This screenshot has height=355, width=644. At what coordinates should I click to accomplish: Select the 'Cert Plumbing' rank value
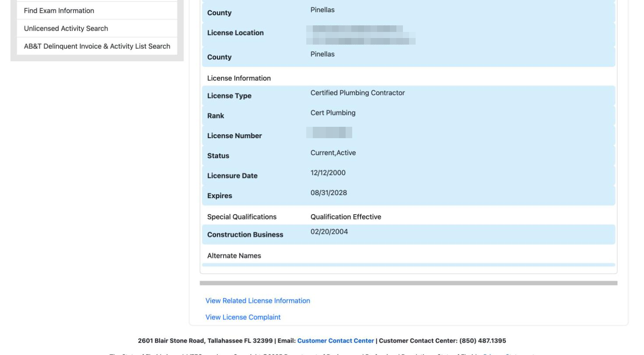pyautogui.click(x=333, y=113)
